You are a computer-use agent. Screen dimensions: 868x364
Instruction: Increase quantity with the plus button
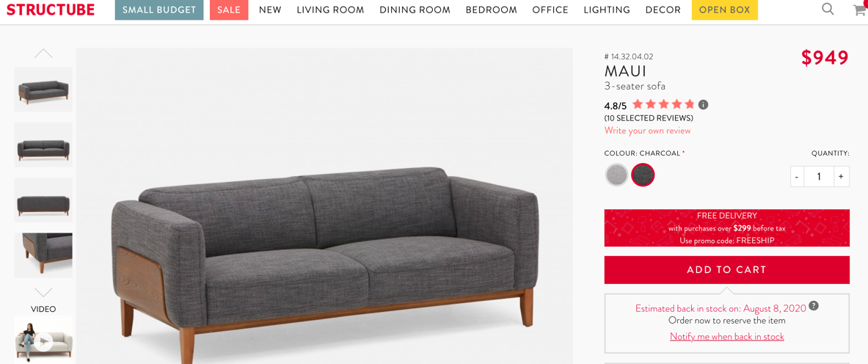pyautogui.click(x=841, y=177)
